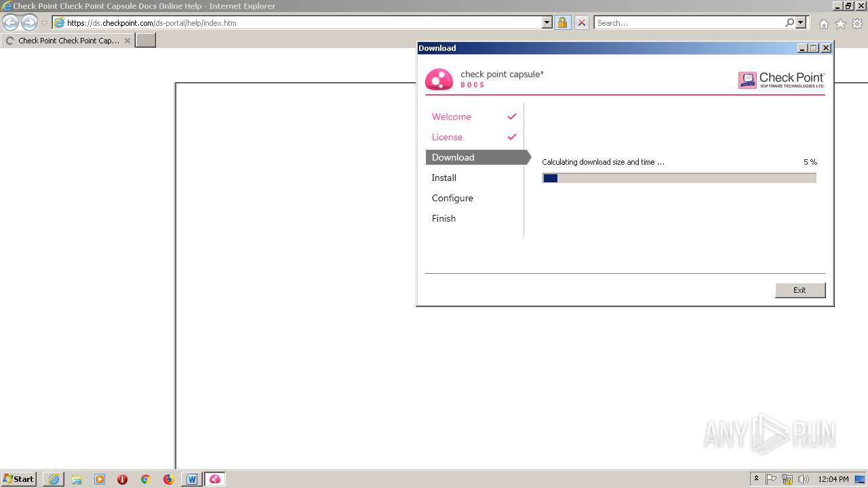Click the 'Calculating download size and time' text
Viewport: 868px width, 488px height.
coord(603,162)
